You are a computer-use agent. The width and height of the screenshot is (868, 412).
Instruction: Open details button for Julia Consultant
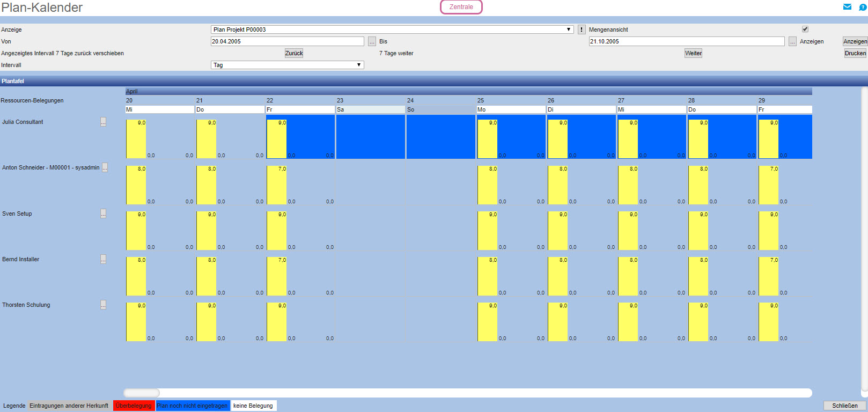point(103,122)
